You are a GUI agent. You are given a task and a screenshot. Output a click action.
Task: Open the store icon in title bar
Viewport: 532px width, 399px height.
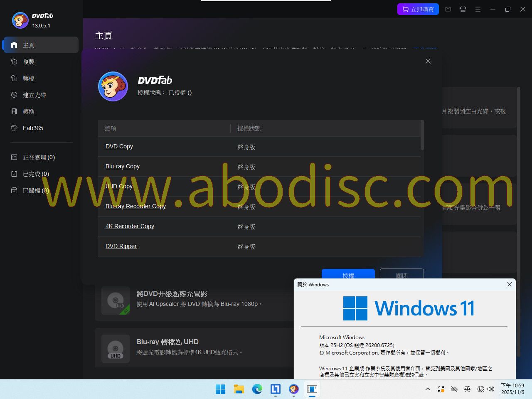(x=463, y=9)
